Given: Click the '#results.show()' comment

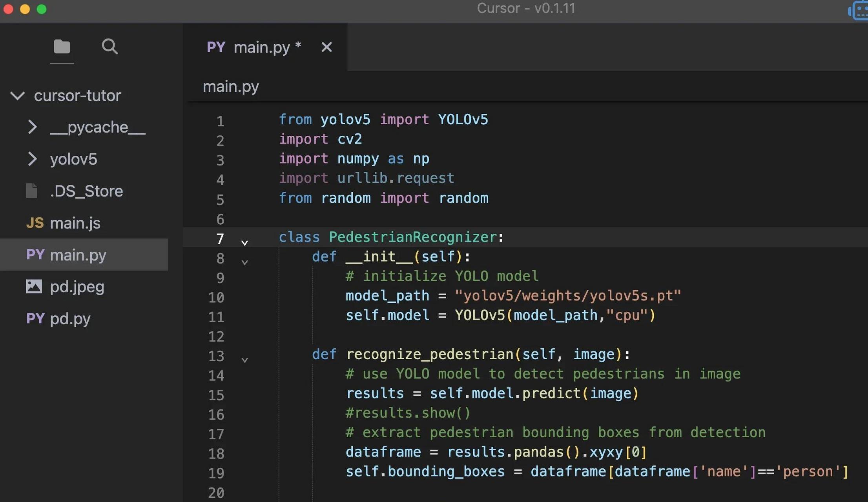Looking at the screenshot, I should point(408,413).
